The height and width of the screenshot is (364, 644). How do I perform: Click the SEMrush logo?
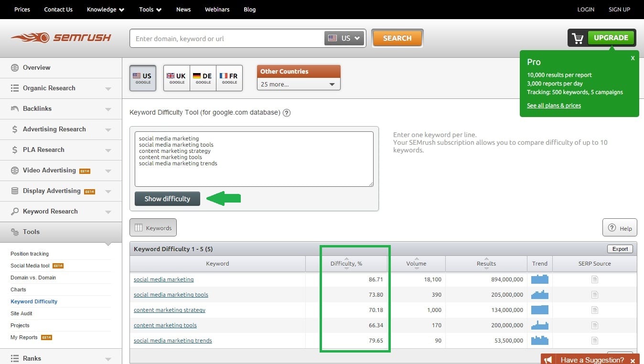tap(61, 38)
